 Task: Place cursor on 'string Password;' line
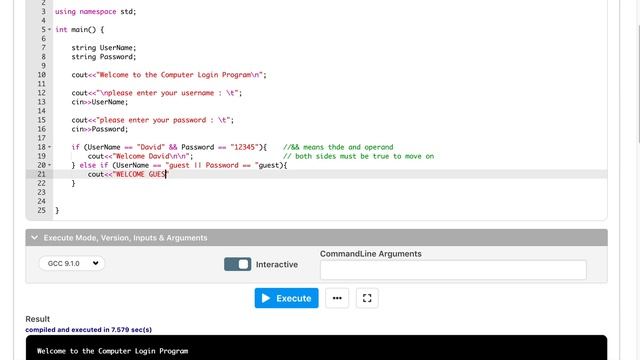point(104,57)
